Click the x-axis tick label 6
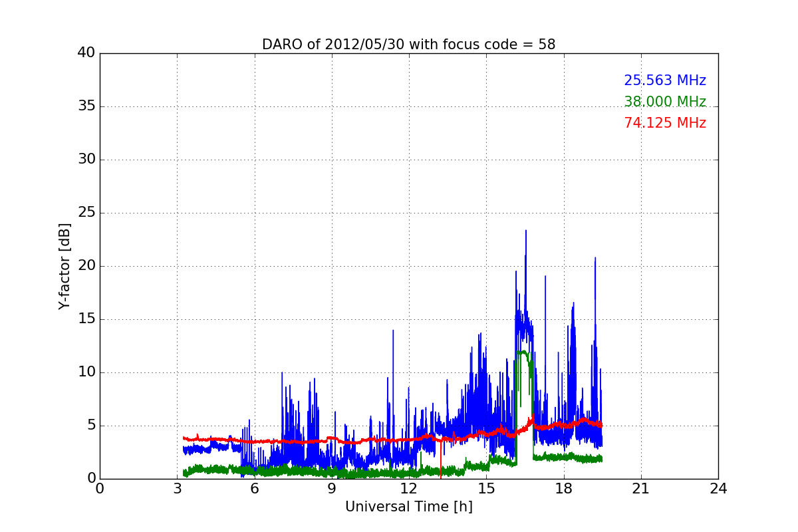This screenshot has width=798, height=532. (254, 489)
